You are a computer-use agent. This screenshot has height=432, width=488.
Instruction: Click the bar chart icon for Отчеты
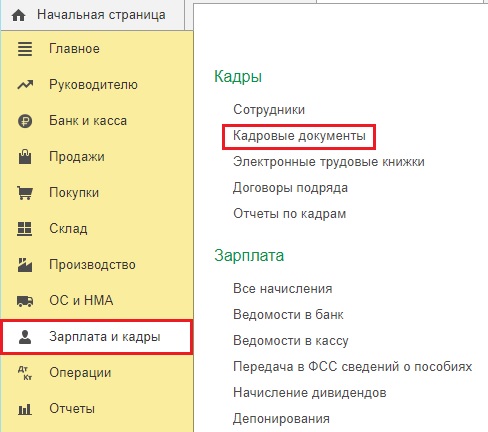coord(25,409)
